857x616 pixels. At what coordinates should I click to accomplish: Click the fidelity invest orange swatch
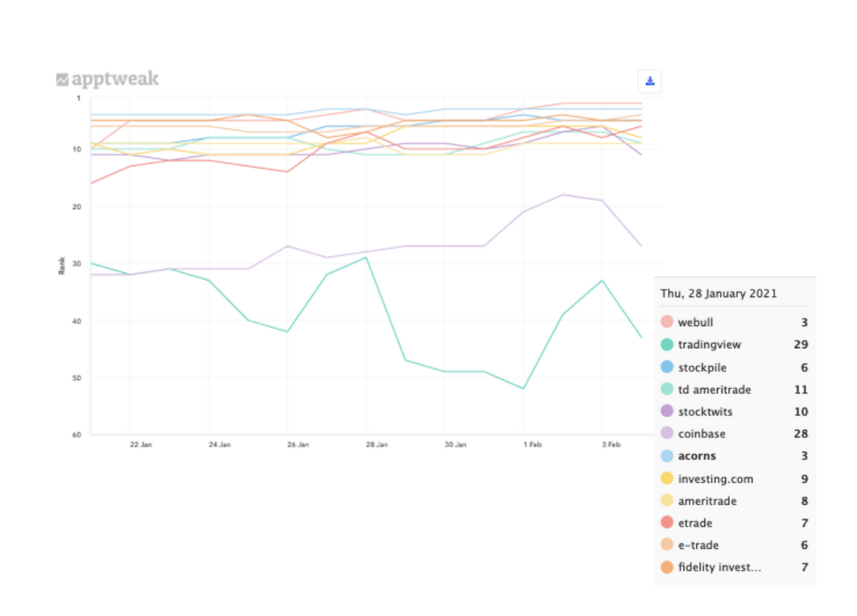coord(667,567)
